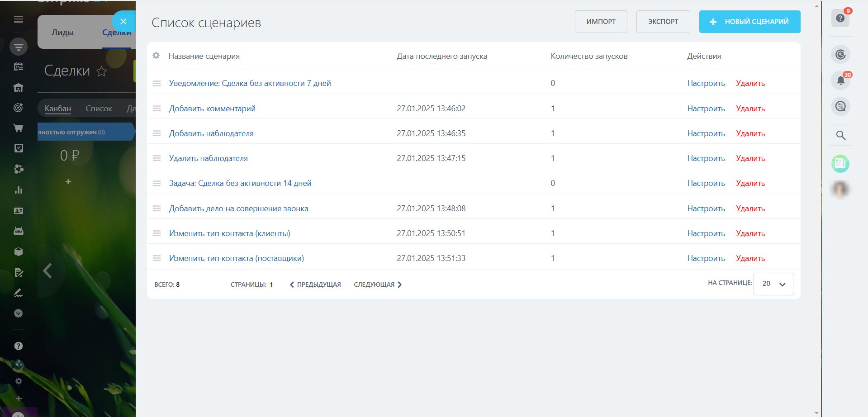Open the help question mark icon

coord(840,19)
